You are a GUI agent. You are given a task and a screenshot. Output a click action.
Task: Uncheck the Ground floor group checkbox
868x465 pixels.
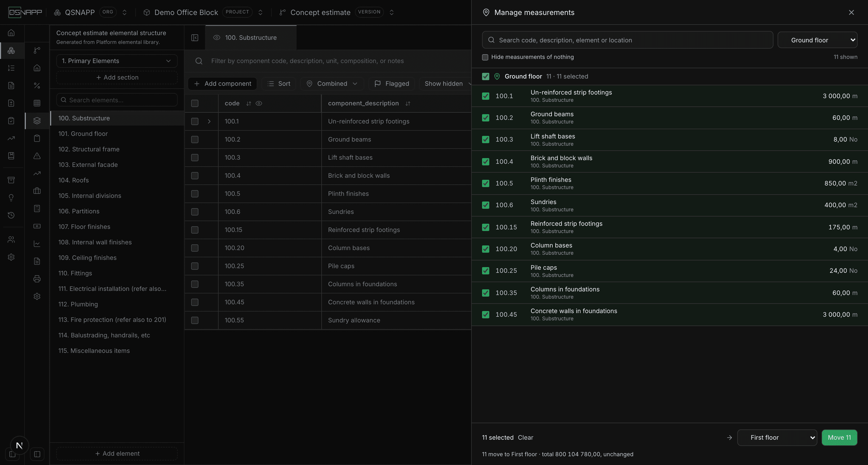(486, 76)
